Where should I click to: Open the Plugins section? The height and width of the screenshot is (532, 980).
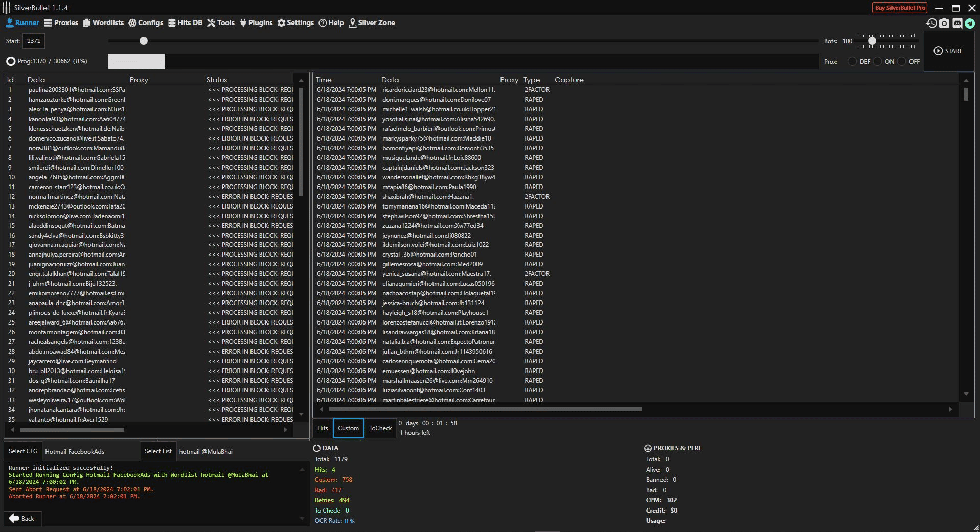point(256,22)
